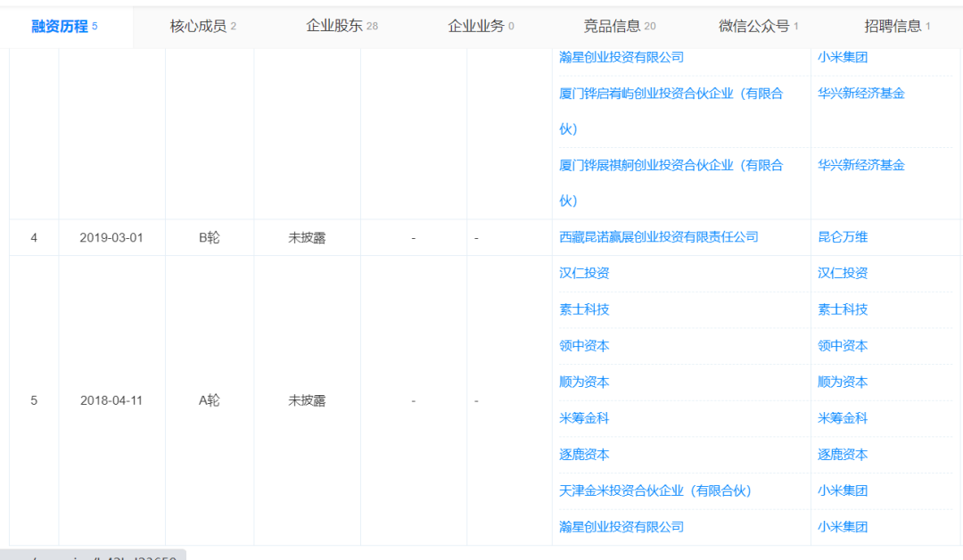Viewport: 963px width, 560px height.
Task: Open 汉仁投资 link in the wide investor column
Action: [584, 273]
